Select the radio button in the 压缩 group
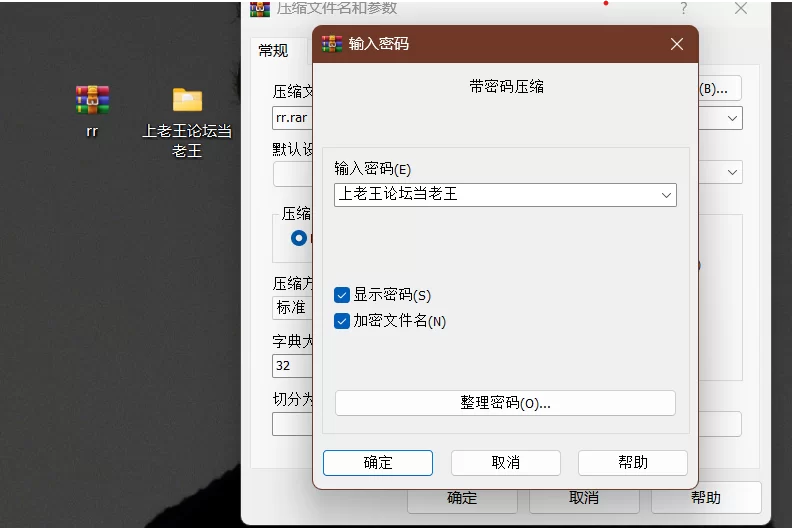Viewport: 792px width, 528px height. tap(298, 238)
